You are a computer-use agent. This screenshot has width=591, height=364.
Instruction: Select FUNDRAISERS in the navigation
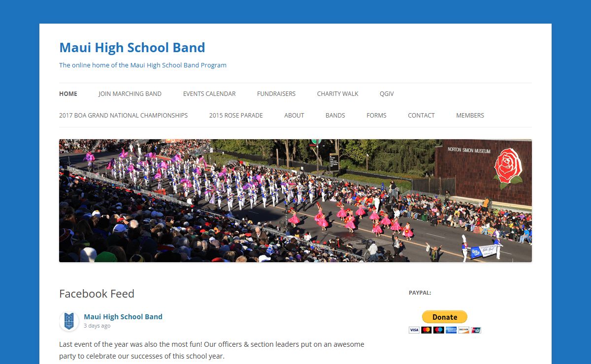276,93
